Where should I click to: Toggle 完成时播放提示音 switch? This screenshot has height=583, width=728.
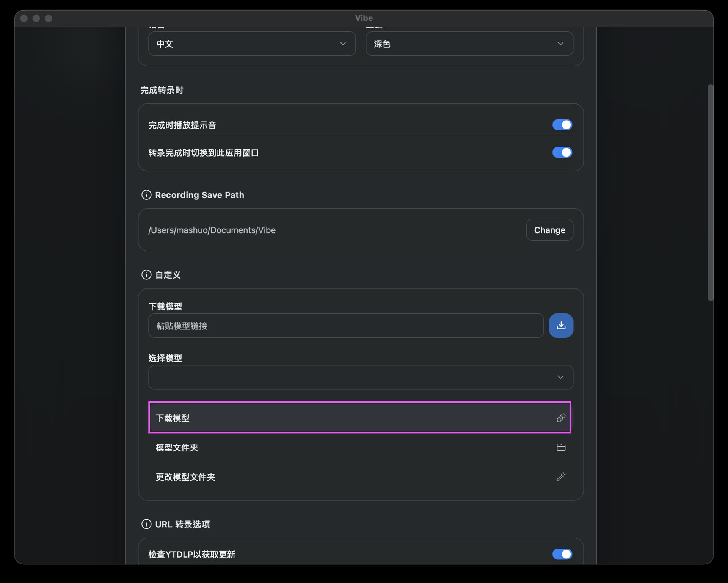click(562, 125)
